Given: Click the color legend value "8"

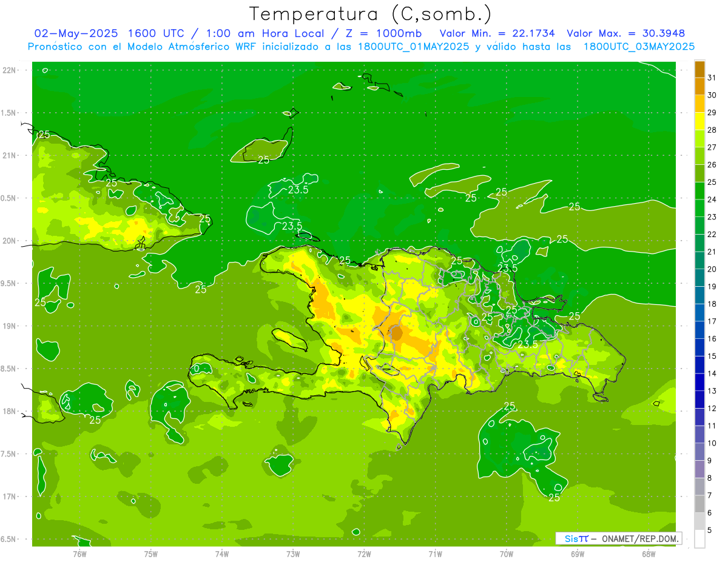Looking at the screenshot, I should click(x=710, y=478).
